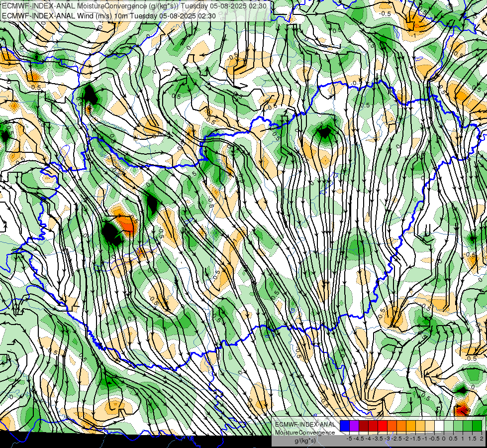This screenshot has height=448, width=487.
Task: Click the purple swatch in the legend
Action: pyautogui.click(x=354, y=426)
